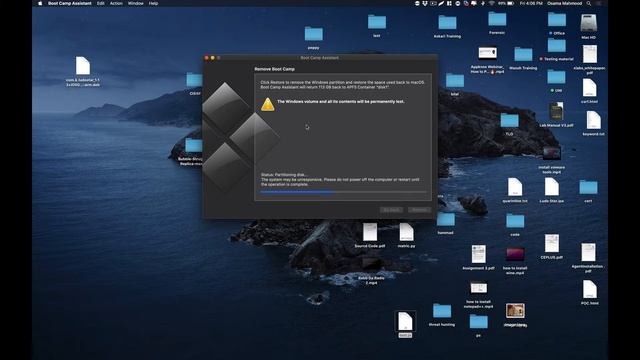Open Spotlight search in menu bar
Screen dimensions: 640x360
589,3
